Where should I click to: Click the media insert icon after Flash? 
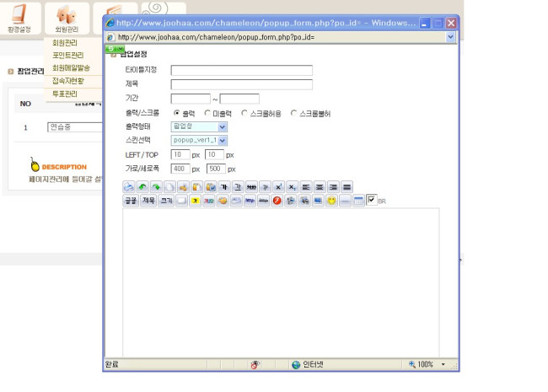pyautogui.click(x=290, y=201)
